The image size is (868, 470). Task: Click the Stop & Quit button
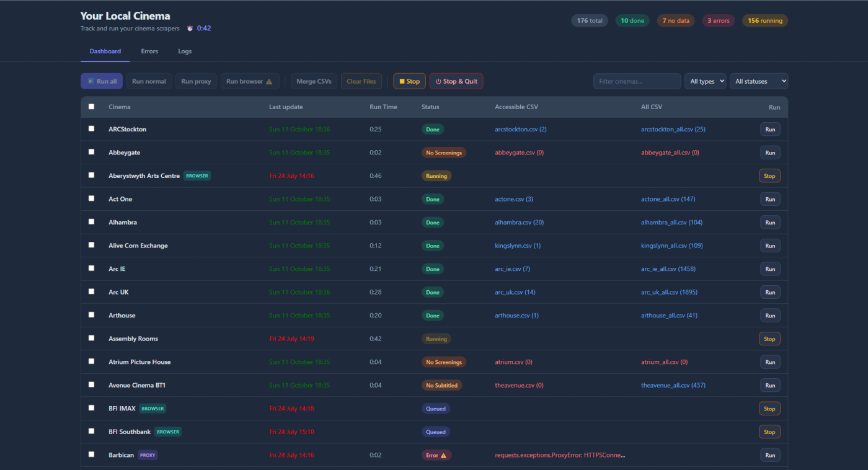click(456, 81)
